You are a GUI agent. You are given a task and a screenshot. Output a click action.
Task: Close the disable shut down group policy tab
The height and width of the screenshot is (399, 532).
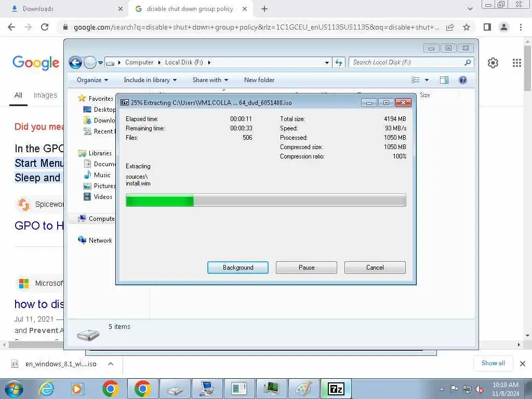pos(245,9)
